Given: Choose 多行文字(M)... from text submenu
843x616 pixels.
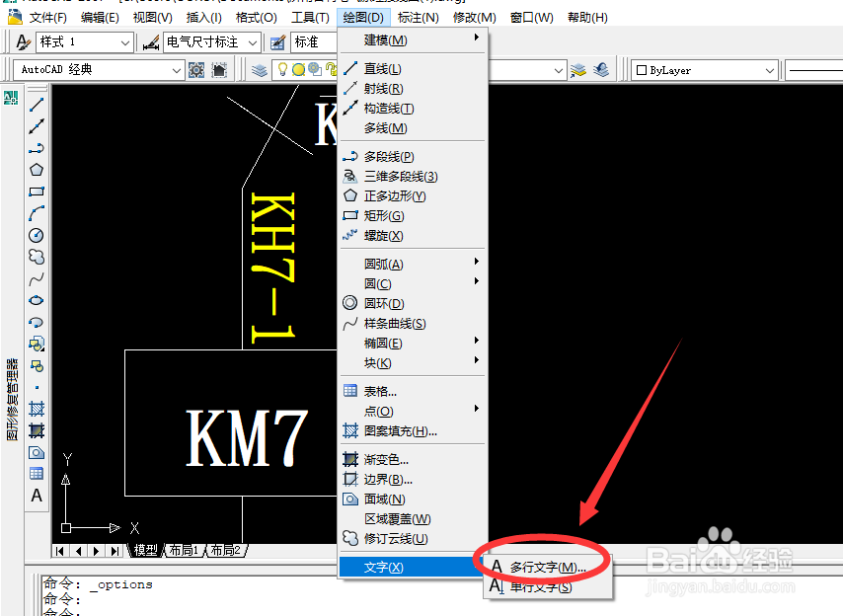Looking at the screenshot, I should tap(548, 567).
